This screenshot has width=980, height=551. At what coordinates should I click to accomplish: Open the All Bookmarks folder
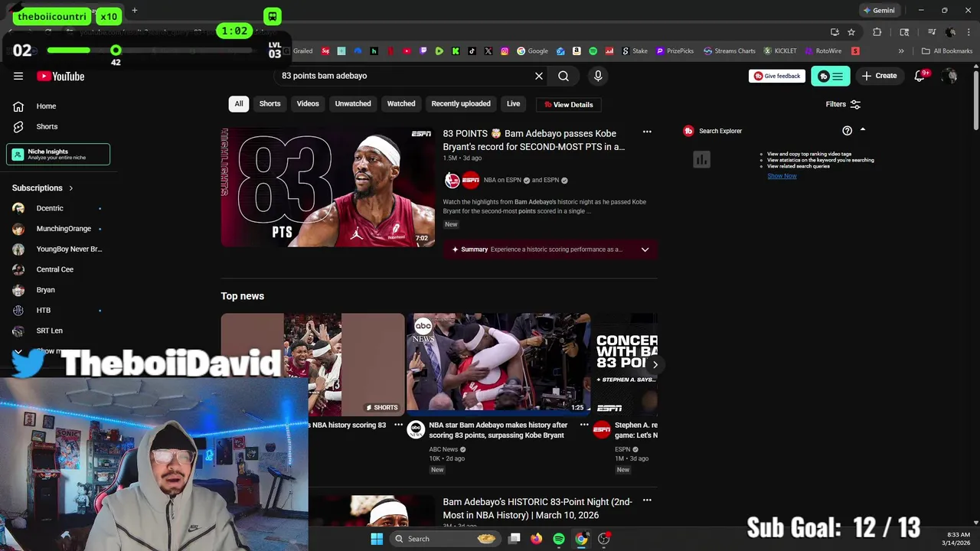(x=947, y=51)
